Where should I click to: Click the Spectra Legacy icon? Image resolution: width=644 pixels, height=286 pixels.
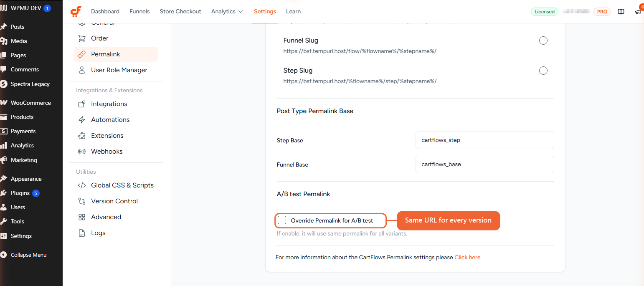click(x=4, y=84)
